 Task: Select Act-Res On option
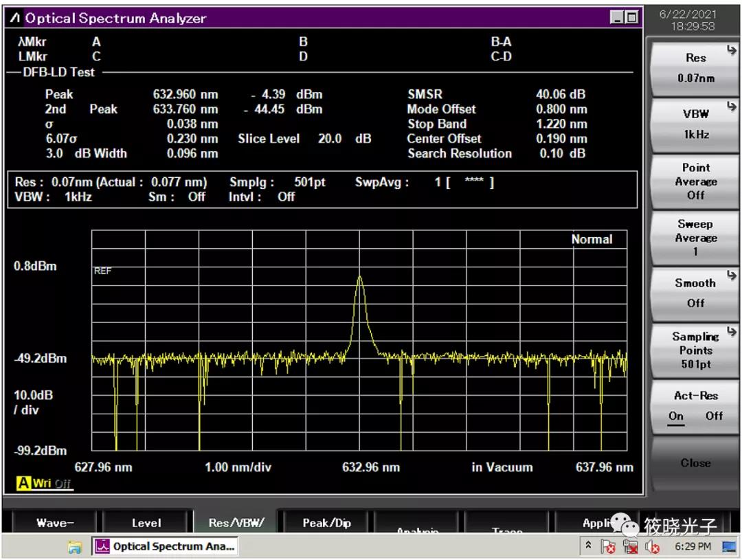click(676, 416)
